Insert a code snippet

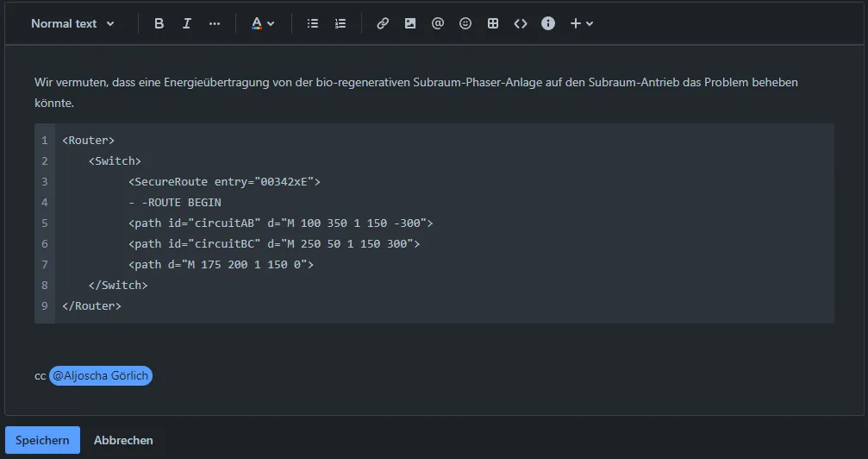coord(521,23)
